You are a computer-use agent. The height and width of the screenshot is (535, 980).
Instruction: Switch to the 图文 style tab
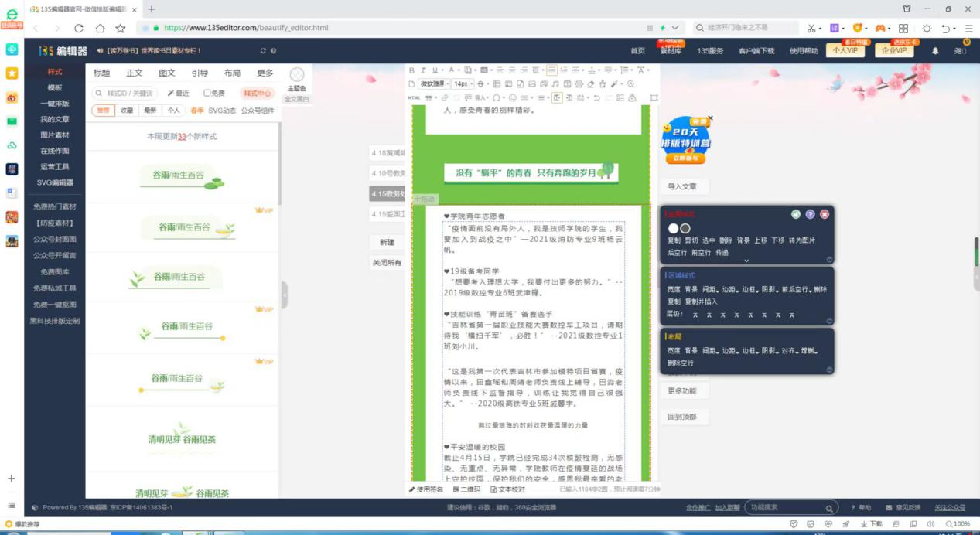(166, 73)
